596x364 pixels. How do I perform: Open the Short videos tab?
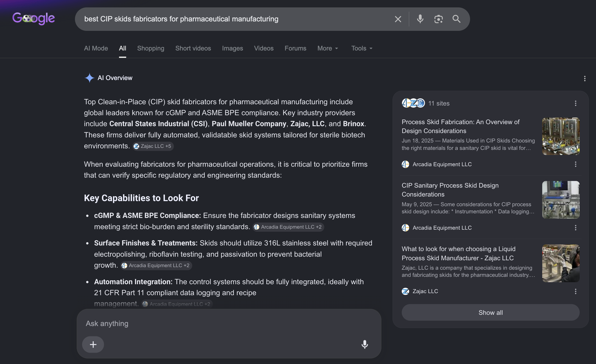(x=193, y=48)
